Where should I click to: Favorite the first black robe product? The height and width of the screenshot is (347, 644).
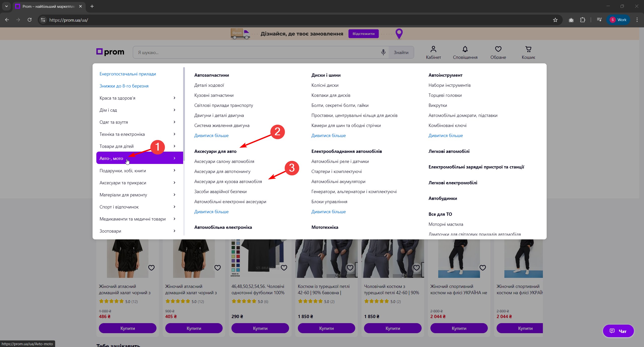click(151, 268)
